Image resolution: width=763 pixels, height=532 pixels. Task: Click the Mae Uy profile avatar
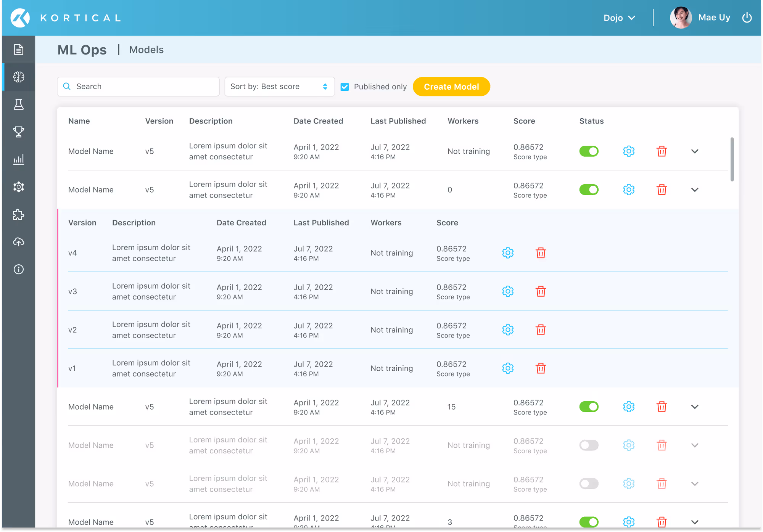click(x=681, y=18)
